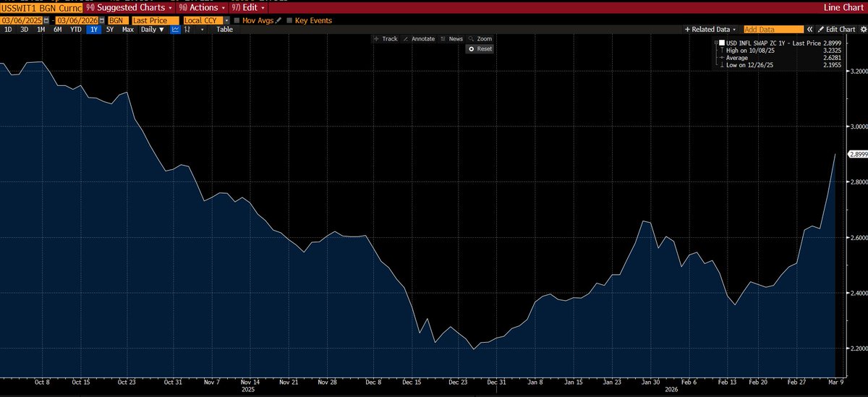Viewport: 868px width, 397px height.
Task: Click the Line Chart title label
Action: pyautogui.click(x=844, y=7)
